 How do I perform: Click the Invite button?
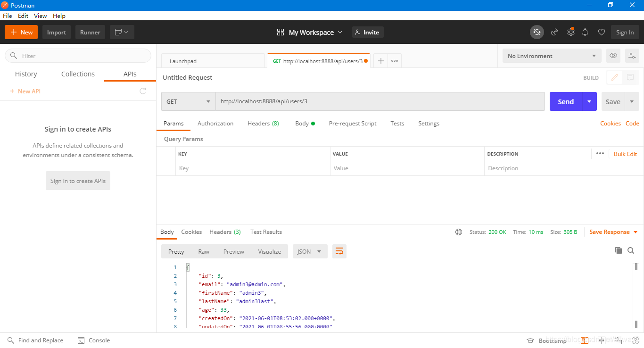(x=368, y=32)
